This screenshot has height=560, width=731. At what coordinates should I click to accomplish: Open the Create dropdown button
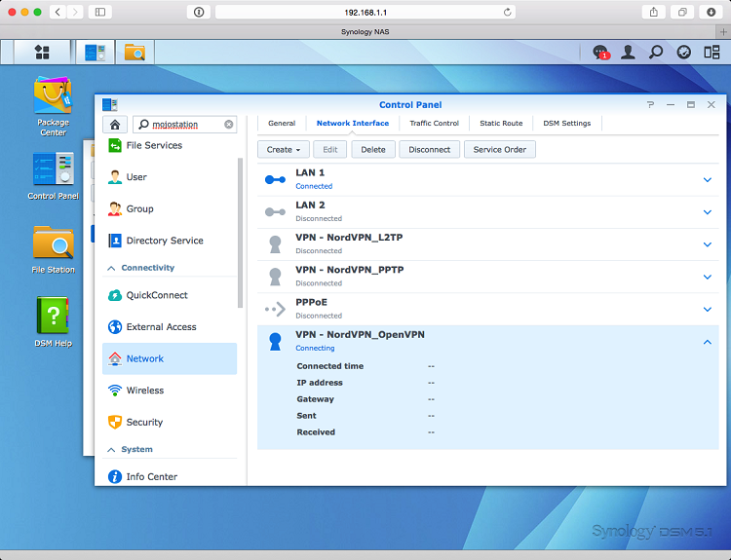(x=284, y=149)
